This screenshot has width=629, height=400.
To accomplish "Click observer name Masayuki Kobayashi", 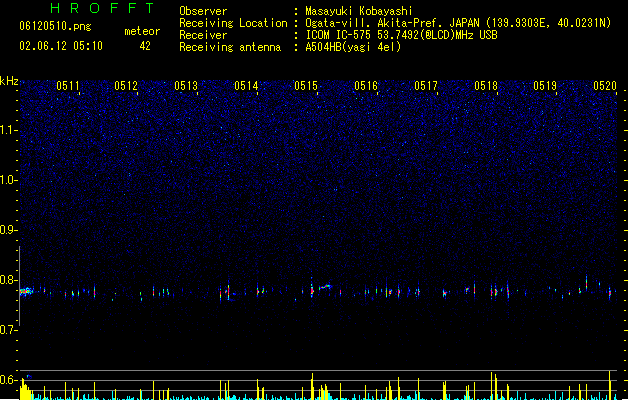I will coord(359,11).
